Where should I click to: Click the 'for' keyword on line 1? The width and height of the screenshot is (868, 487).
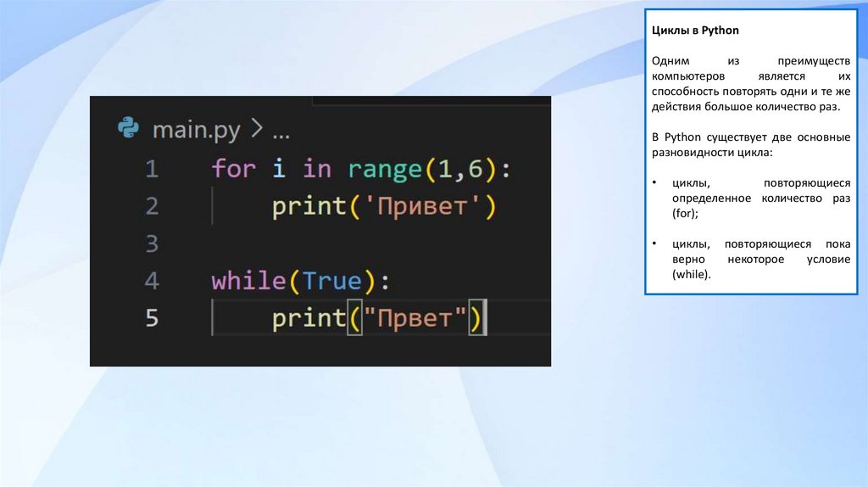pos(234,169)
